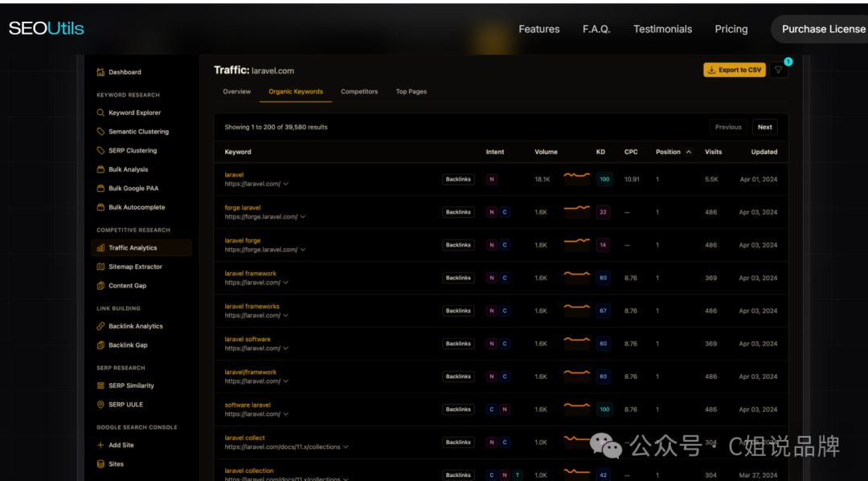Screen dimensions: 868x481
Task: Click the Purchase License button
Action: [x=820, y=29]
